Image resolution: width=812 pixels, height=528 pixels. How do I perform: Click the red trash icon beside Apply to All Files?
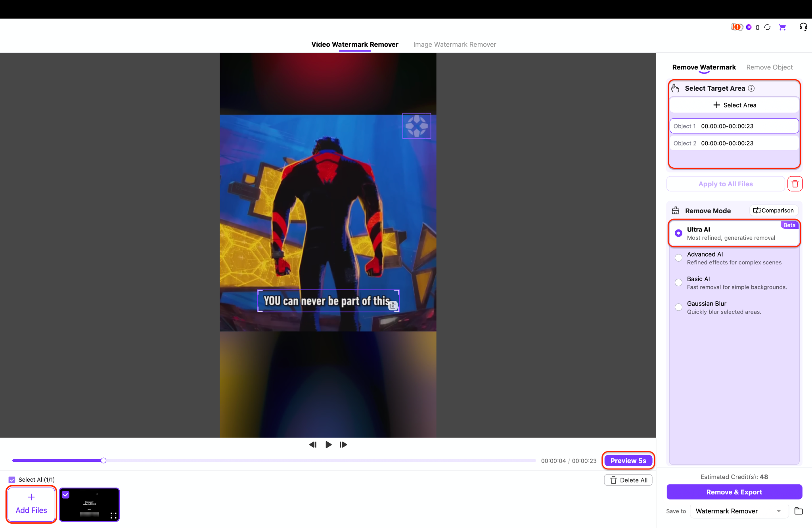[x=795, y=184]
